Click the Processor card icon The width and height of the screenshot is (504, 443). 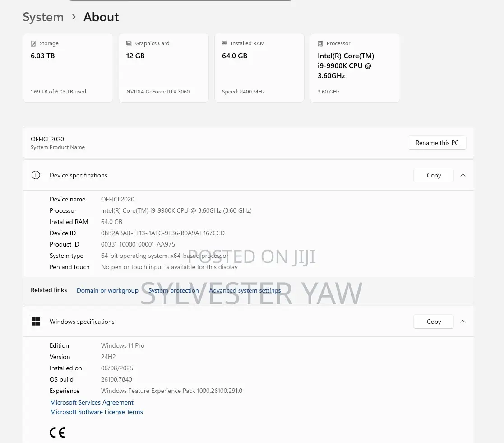point(320,43)
